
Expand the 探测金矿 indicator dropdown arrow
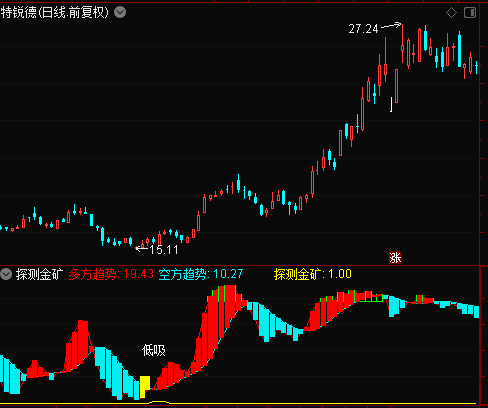point(6,274)
